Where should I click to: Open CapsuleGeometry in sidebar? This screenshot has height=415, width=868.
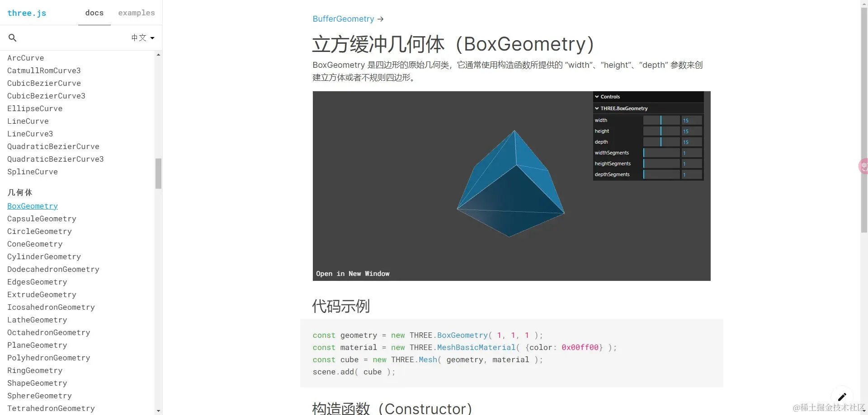(42, 219)
